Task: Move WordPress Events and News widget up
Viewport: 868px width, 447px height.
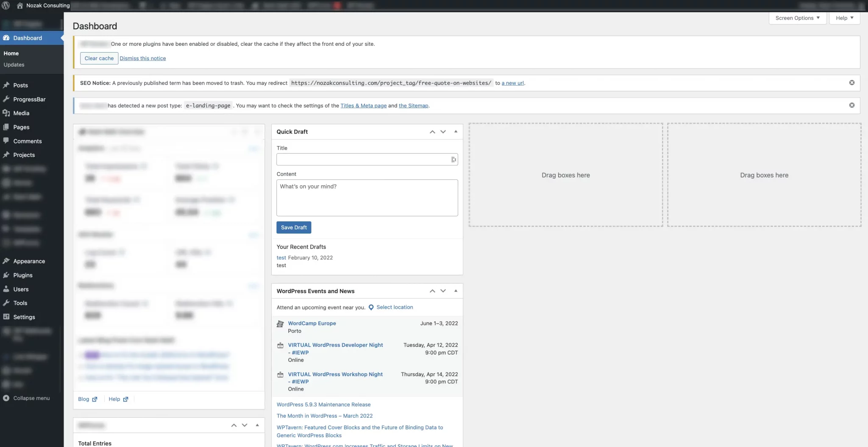Action: (432, 291)
